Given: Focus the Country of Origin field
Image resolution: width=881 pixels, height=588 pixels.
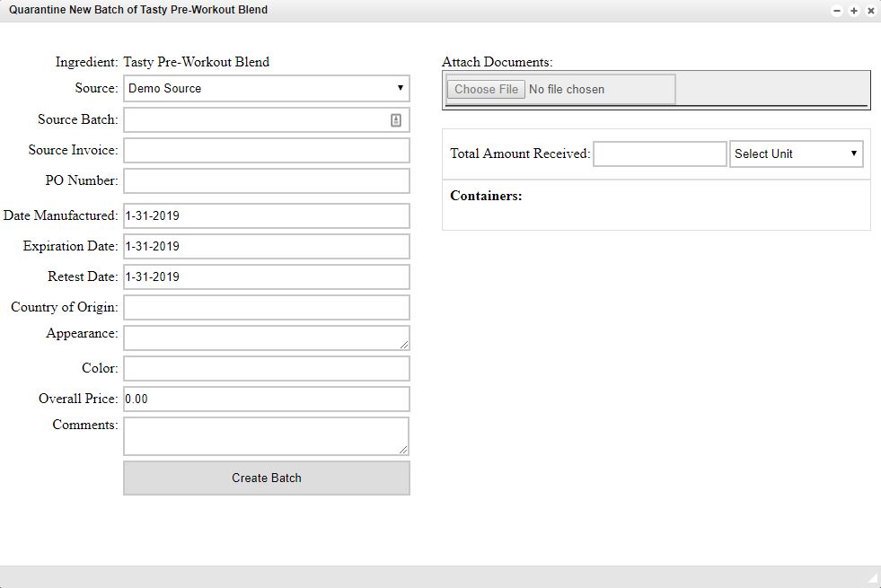Looking at the screenshot, I should tap(267, 307).
